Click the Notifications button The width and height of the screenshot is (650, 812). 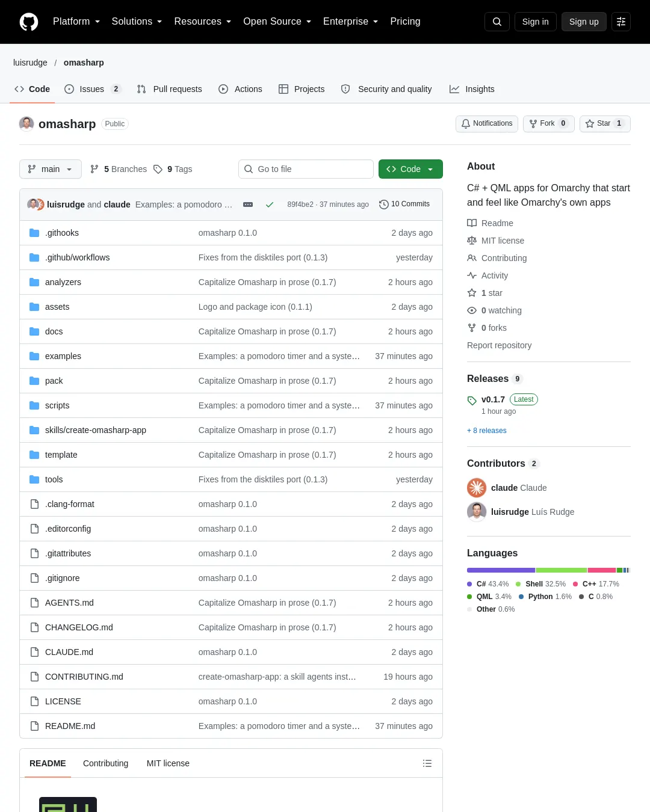tap(486, 123)
